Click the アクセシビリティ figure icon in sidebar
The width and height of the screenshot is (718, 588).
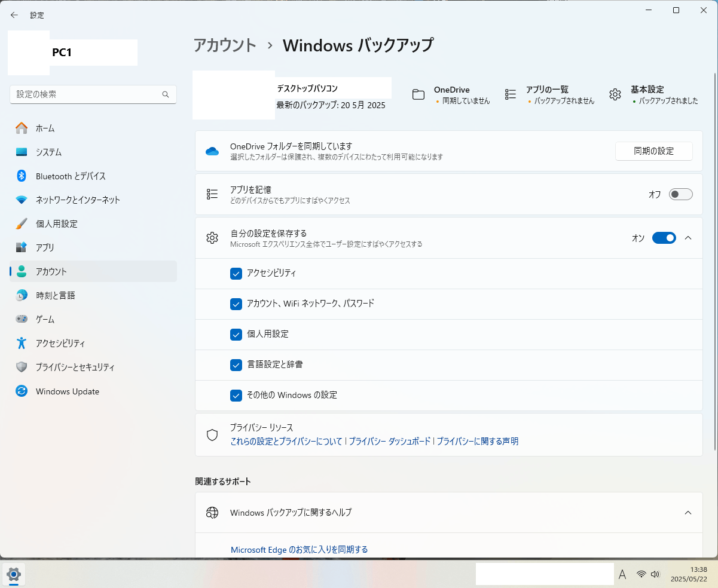(x=22, y=343)
